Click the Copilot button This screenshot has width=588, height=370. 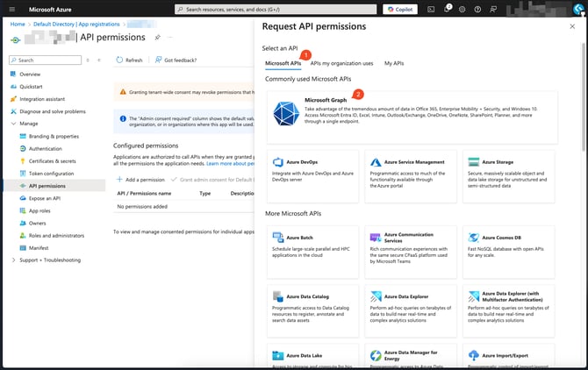pyautogui.click(x=400, y=9)
